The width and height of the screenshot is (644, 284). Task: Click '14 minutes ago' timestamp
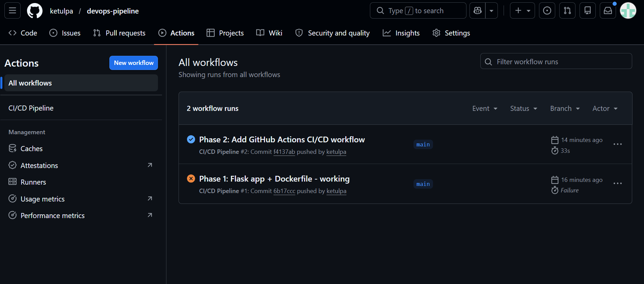pos(582,140)
